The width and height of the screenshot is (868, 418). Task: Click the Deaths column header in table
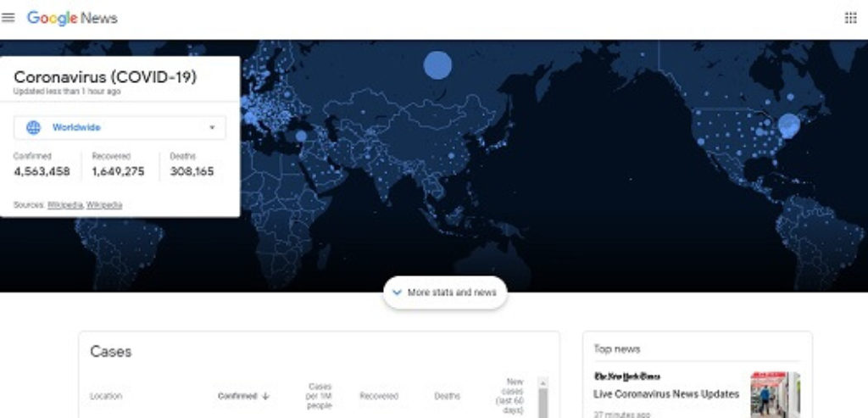447,396
